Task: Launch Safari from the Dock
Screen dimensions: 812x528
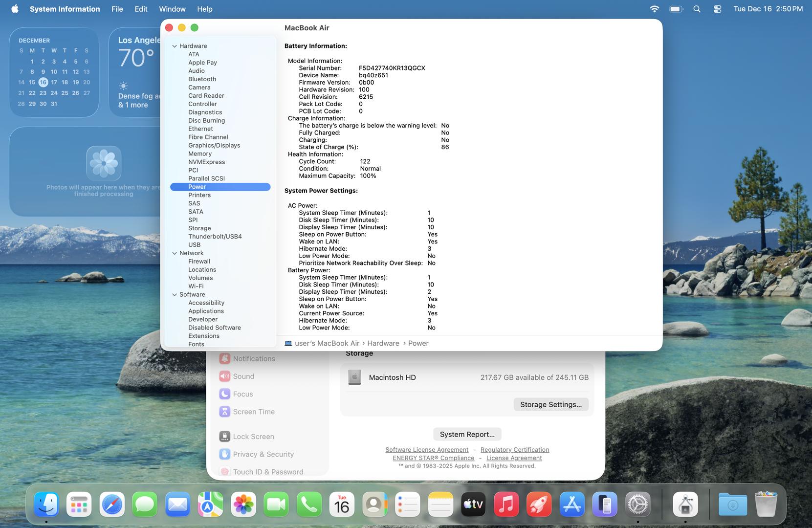Action: (112, 505)
